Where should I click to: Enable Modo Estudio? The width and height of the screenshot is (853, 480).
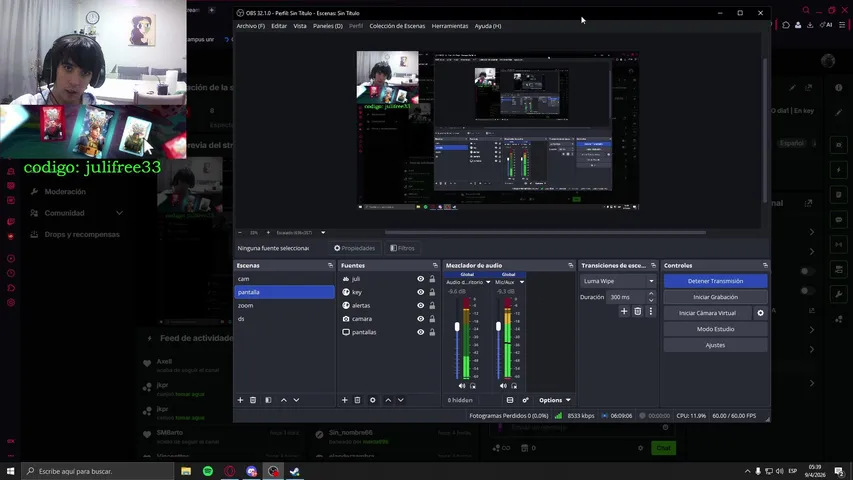click(715, 329)
